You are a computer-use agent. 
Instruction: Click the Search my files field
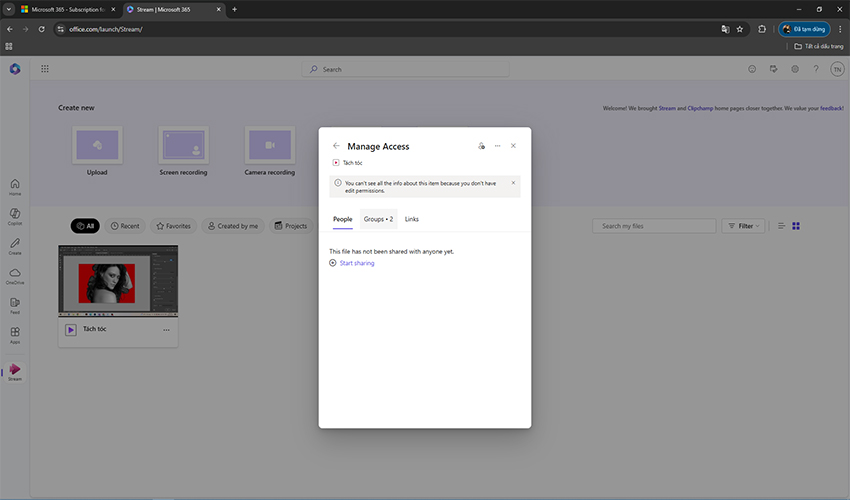pyautogui.click(x=654, y=226)
